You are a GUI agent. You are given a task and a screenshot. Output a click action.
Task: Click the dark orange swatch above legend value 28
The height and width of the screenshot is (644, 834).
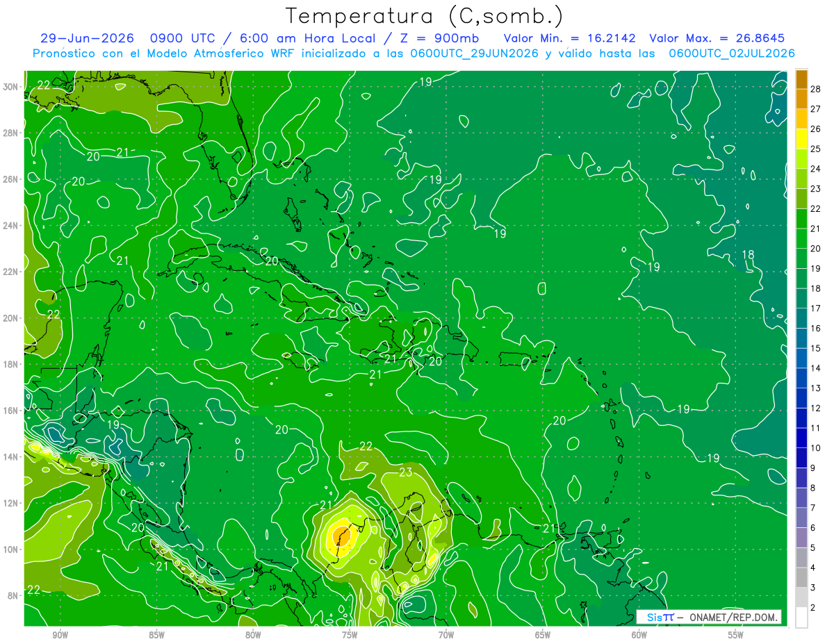pyautogui.click(x=801, y=79)
